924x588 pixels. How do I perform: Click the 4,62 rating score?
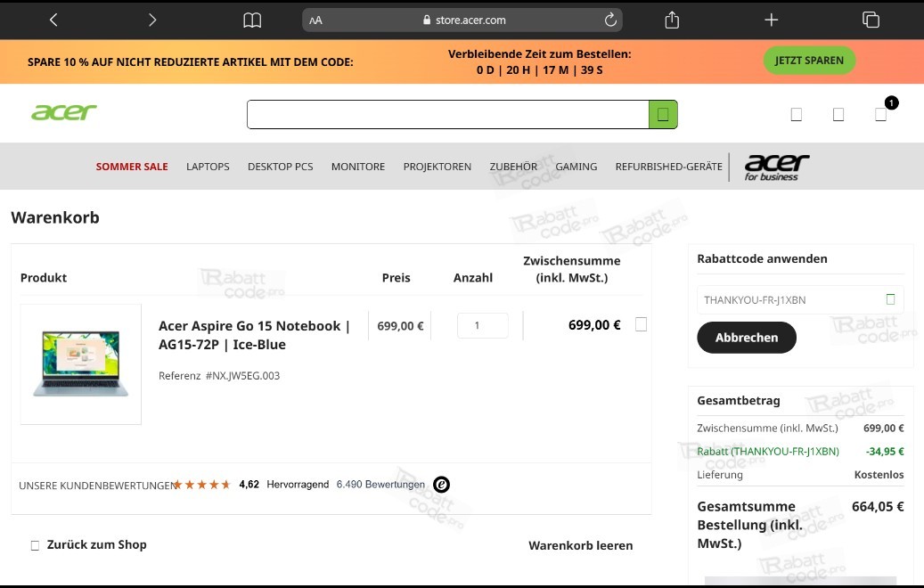point(249,485)
